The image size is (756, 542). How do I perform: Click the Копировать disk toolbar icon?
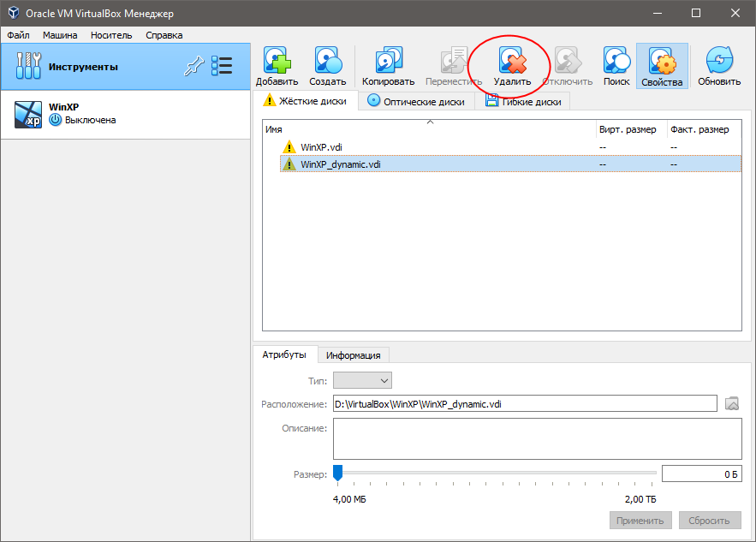pos(388,60)
